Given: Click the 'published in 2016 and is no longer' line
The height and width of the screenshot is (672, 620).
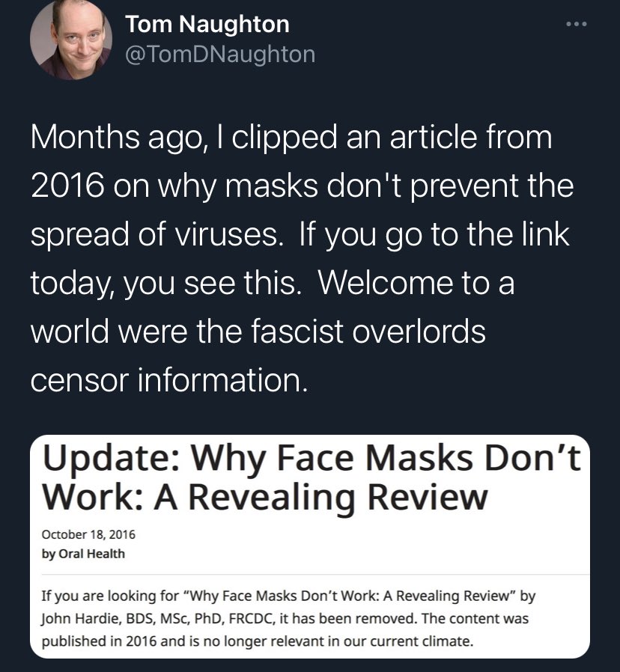Looking at the screenshot, I should pyautogui.click(x=258, y=641).
